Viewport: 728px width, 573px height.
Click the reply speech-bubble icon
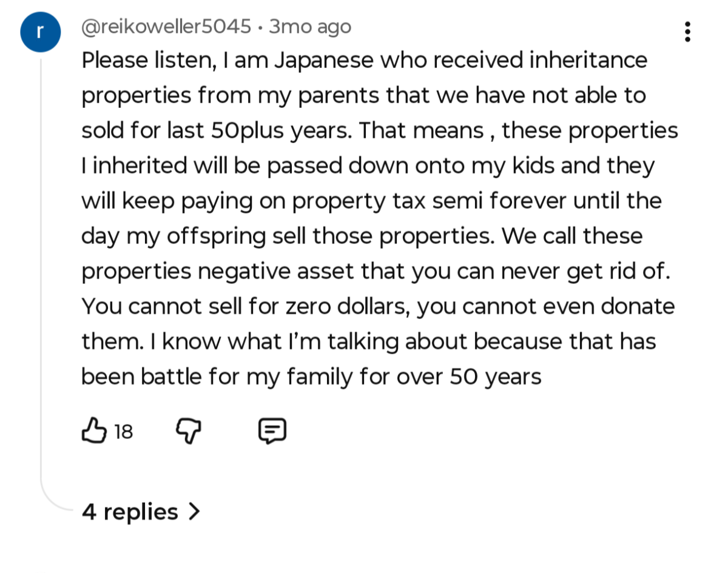272,431
